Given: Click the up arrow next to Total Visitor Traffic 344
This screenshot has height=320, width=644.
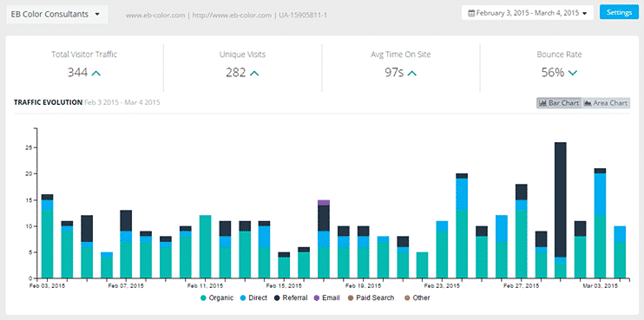Looking at the screenshot, I should (x=96, y=74).
